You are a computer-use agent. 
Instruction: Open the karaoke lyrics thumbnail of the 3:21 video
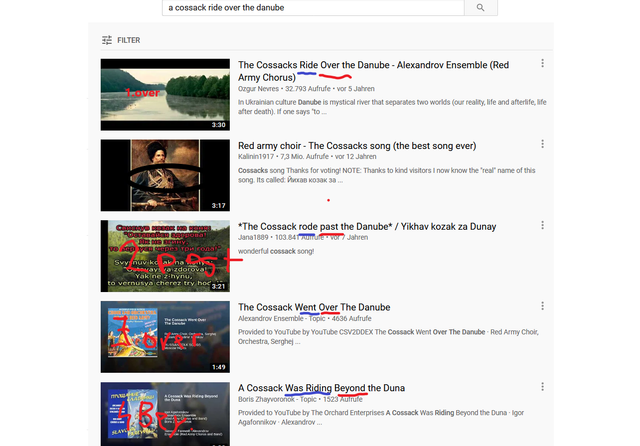165,256
